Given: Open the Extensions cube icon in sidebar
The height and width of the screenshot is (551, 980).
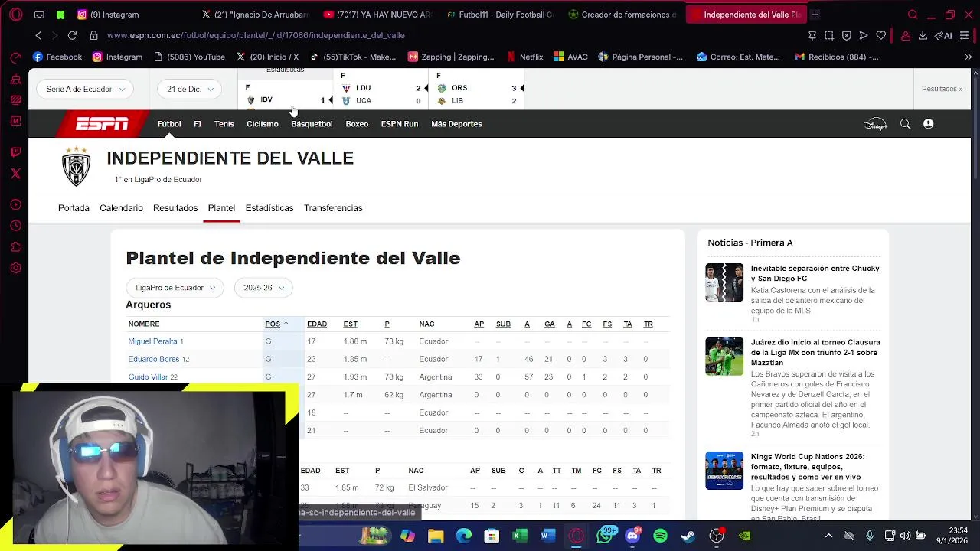Looking at the screenshot, I should [x=15, y=247].
